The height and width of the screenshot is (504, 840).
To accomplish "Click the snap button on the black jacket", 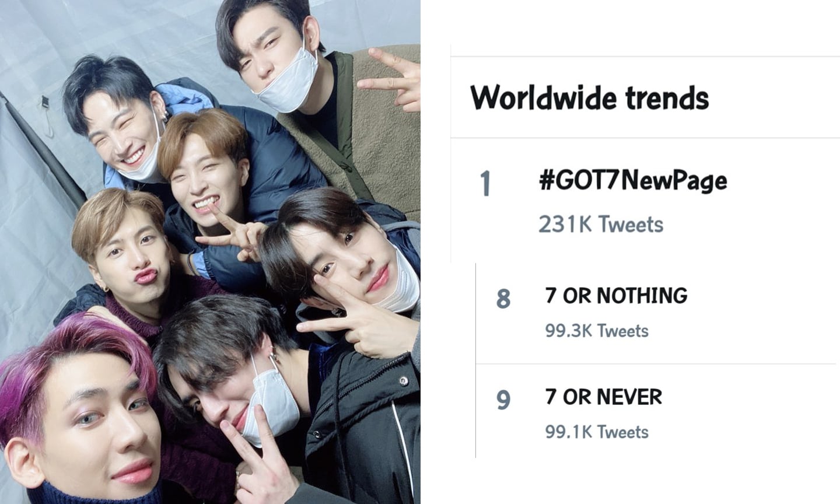I will tap(402, 381).
